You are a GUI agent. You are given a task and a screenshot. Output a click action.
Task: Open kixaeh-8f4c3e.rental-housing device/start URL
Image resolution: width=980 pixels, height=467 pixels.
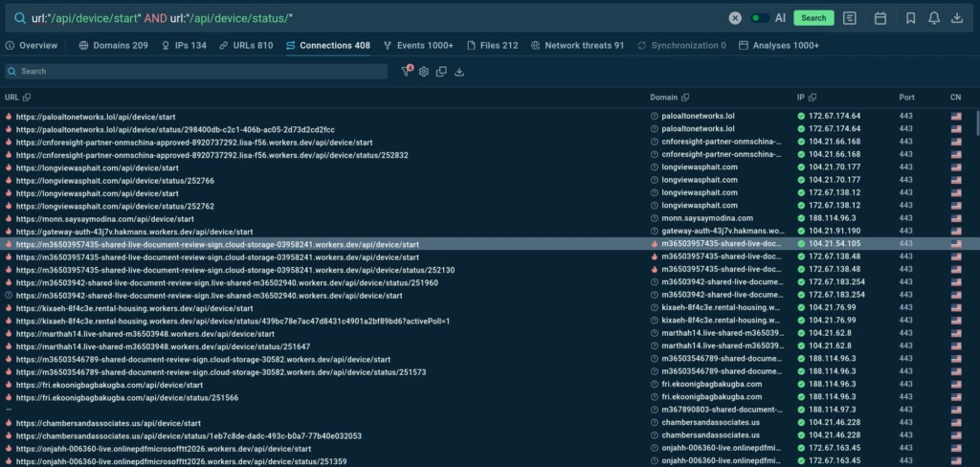tap(134, 308)
